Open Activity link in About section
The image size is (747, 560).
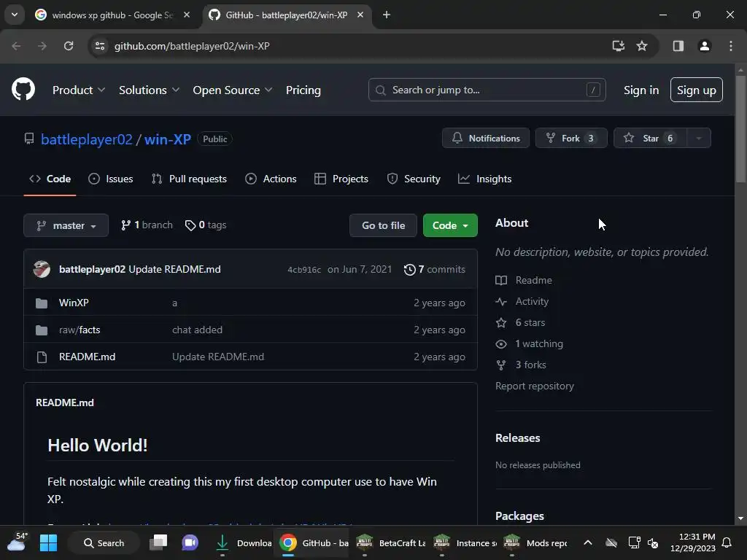(x=522, y=301)
